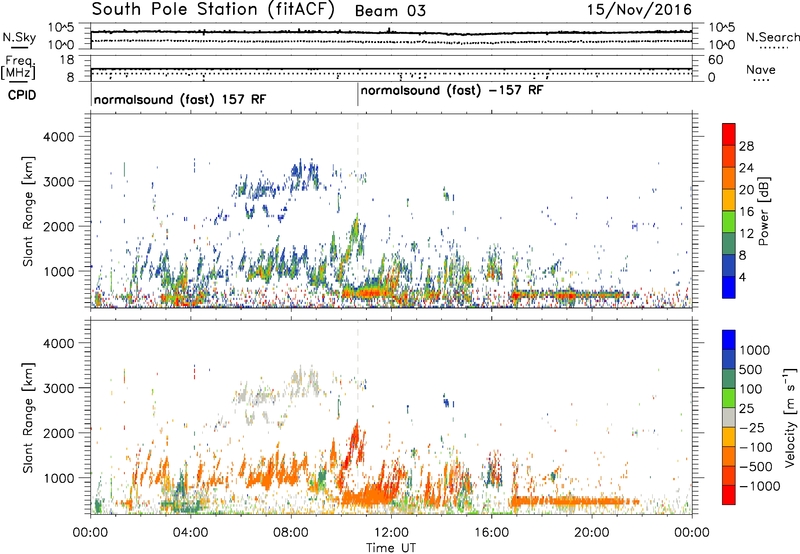The width and height of the screenshot is (800, 554).
Task: Select the 'Beam 03' label
Action: point(390,11)
